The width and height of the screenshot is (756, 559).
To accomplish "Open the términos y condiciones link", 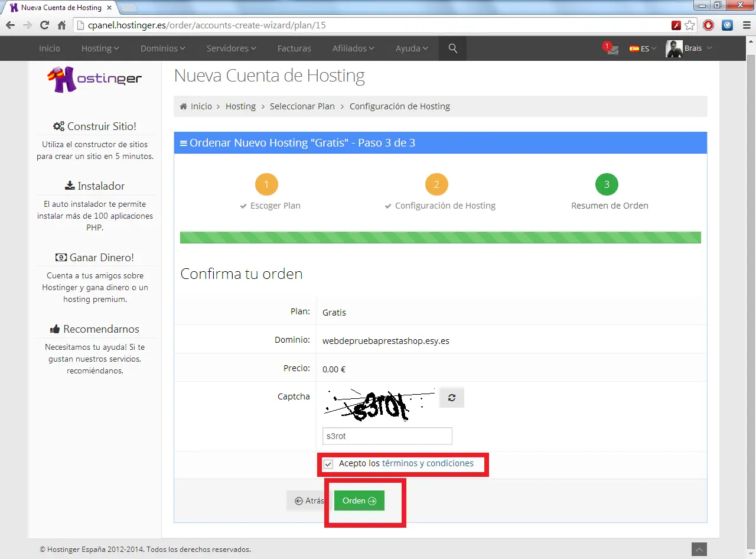I will 428,463.
